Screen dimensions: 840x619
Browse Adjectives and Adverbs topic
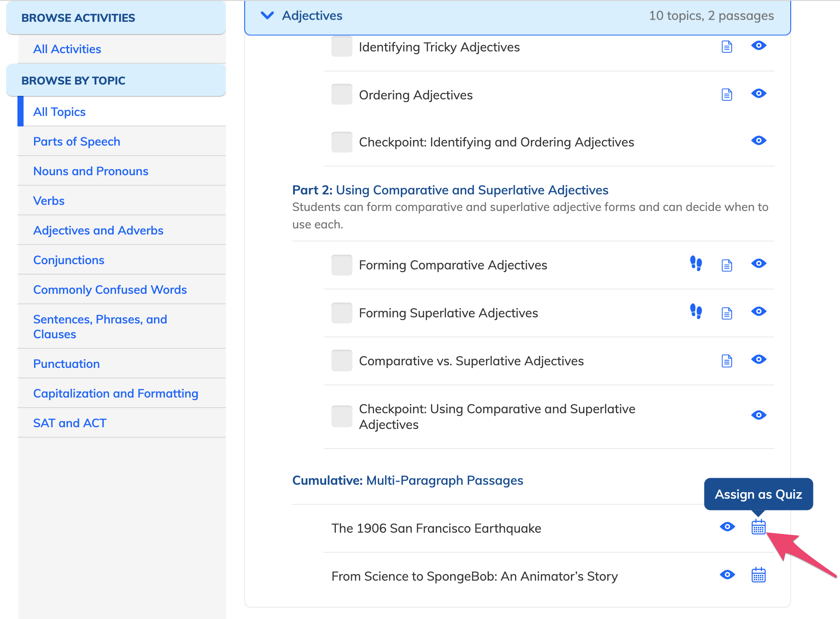point(98,230)
